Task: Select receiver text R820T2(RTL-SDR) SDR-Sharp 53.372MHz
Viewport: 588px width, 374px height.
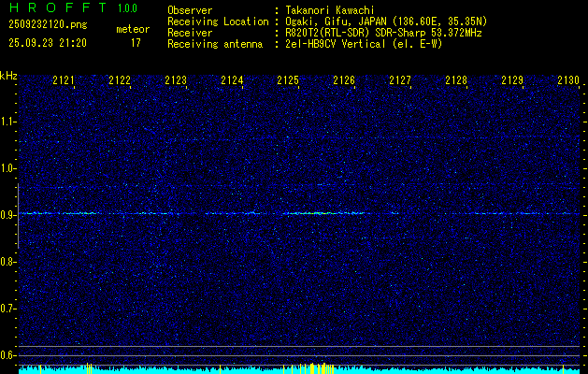Action: coord(383,33)
